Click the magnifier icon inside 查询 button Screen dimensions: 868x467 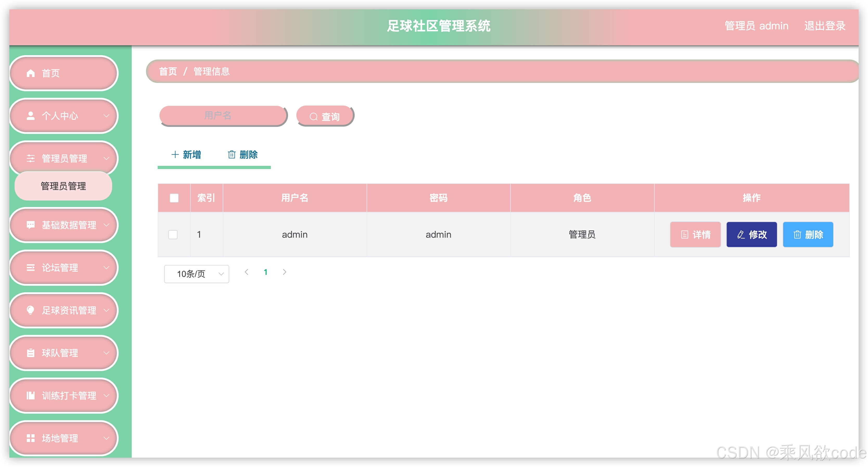(x=314, y=116)
